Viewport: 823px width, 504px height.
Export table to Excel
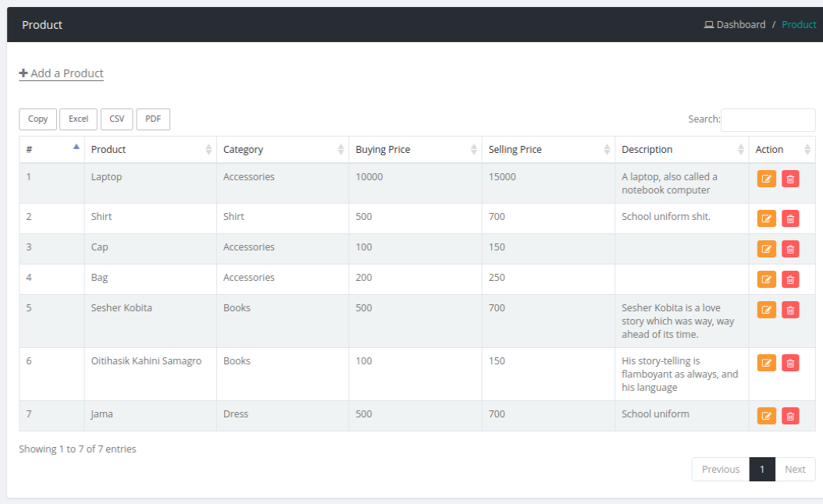pos(78,119)
